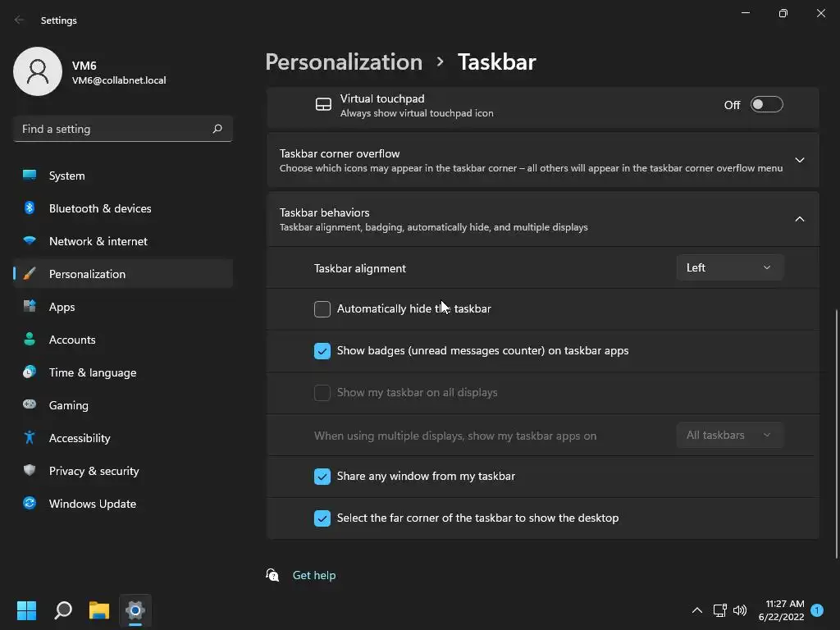Click the Find a setting search box
This screenshot has height=630, width=840.
point(115,129)
